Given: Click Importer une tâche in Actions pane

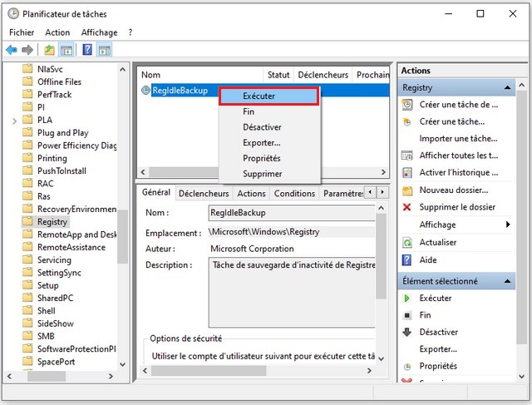Looking at the screenshot, I should point(458,138).
